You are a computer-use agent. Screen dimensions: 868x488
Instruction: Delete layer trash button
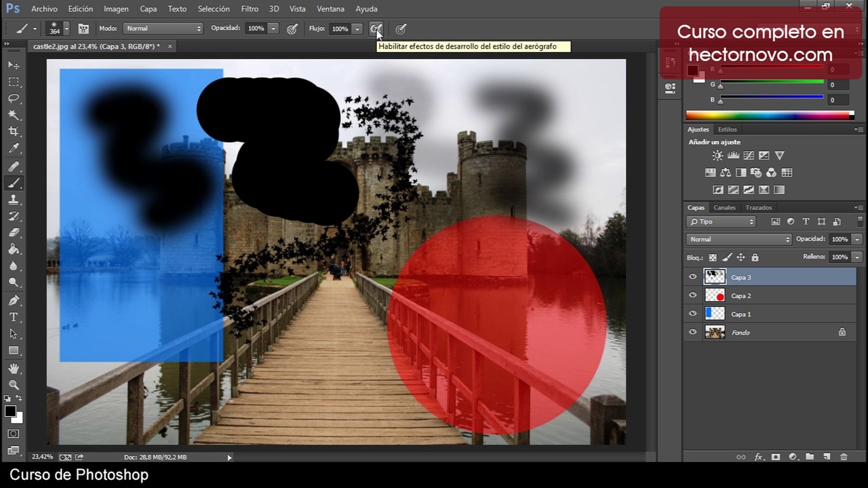(844, 457)
